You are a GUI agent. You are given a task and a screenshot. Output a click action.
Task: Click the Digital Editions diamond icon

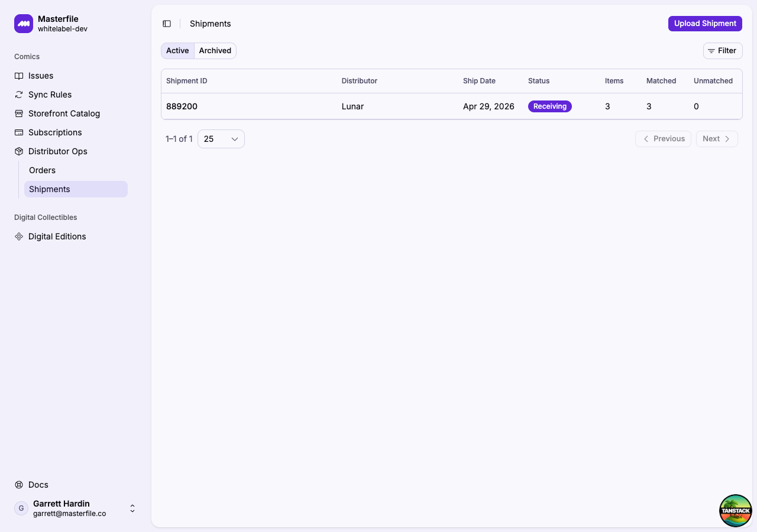coord(19,236)
